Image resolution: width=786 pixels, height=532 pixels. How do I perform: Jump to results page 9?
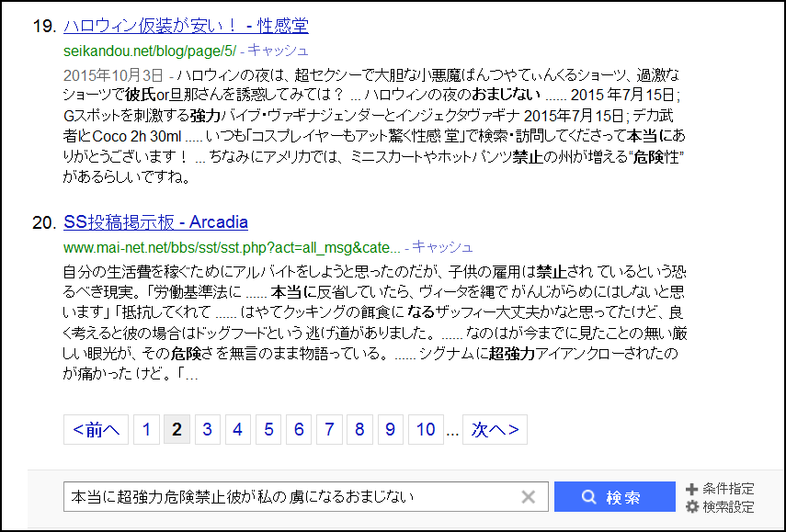click(x=390, y=429)
